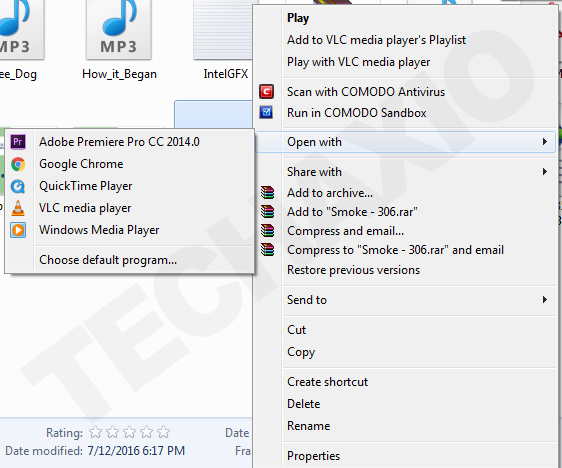
Task: Choose Play with VLC media player
Action: [x=405, y=62]
